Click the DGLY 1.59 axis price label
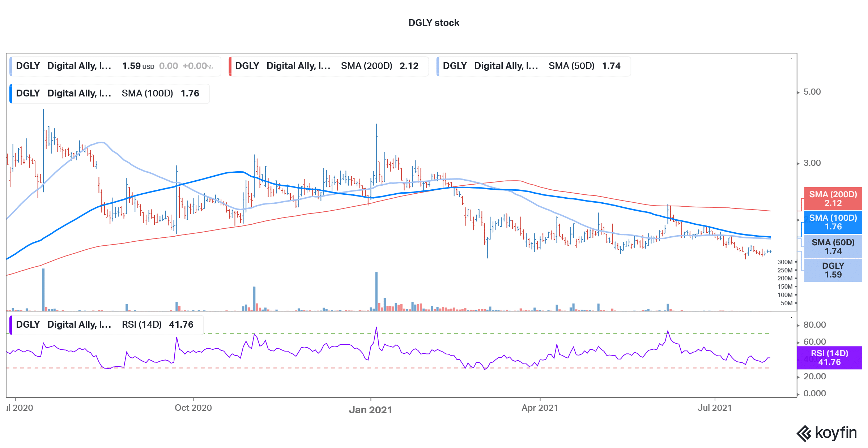Viewport: 868px width, 448px height. (x=833, y=270)
